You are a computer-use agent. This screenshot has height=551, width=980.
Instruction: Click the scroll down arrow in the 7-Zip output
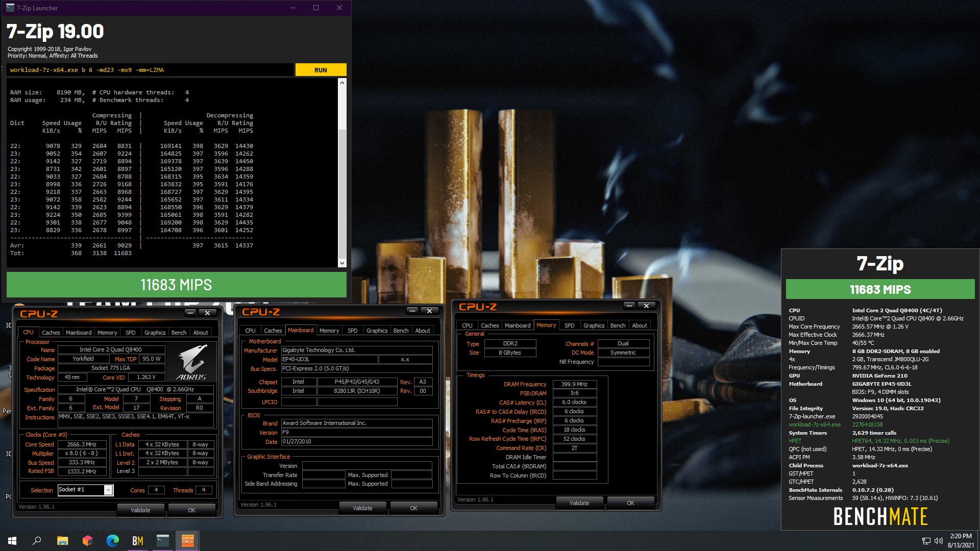tap(342, 263)
